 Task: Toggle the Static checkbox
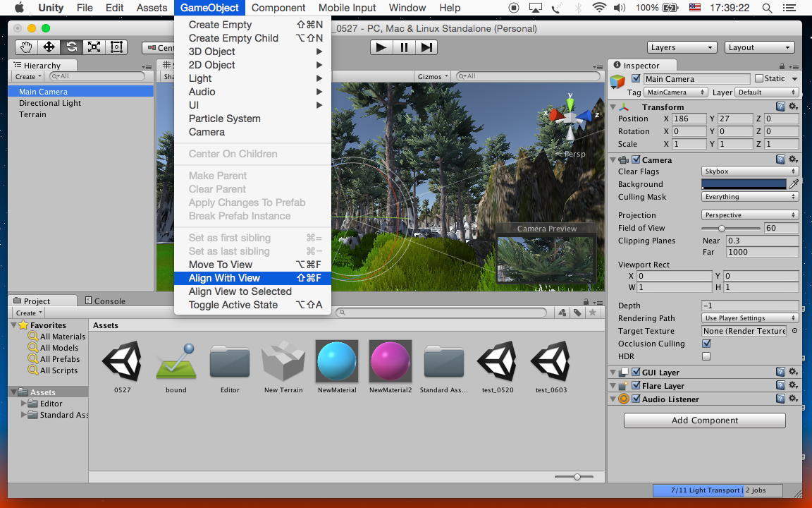click(759, 78)
